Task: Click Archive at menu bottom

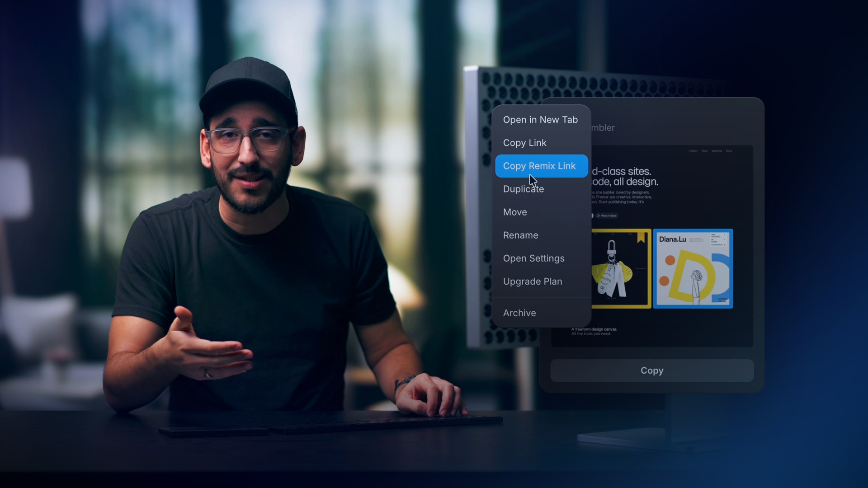Action: (519, 313)
